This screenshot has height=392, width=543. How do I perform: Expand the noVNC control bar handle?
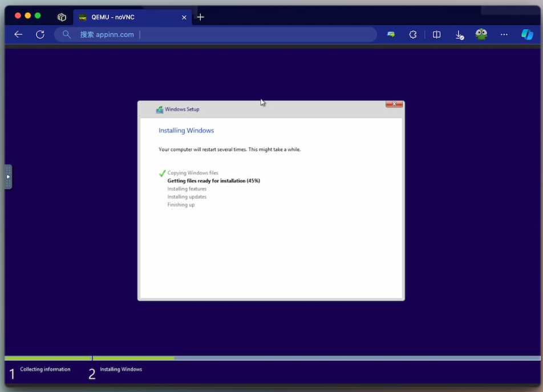click(8, 177)
